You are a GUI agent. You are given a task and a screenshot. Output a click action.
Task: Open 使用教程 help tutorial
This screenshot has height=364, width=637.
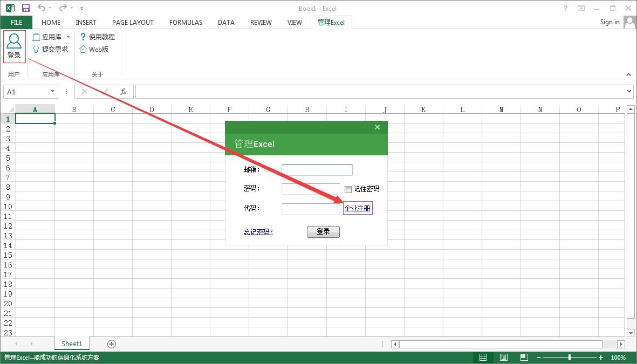click(98, 37)
